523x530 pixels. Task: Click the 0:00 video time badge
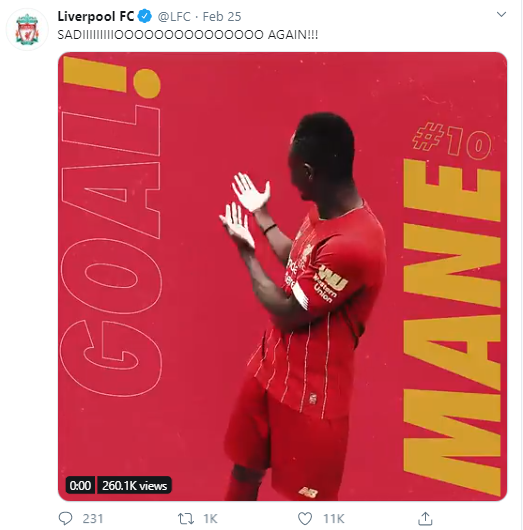pos(80,485)
